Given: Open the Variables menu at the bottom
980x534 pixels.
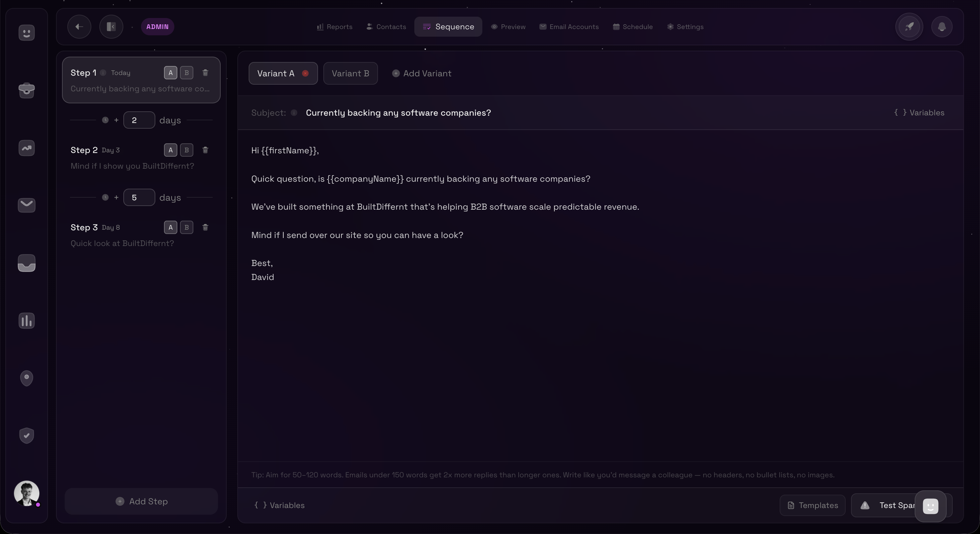Looking at the screenshot, I should [280, 505].
